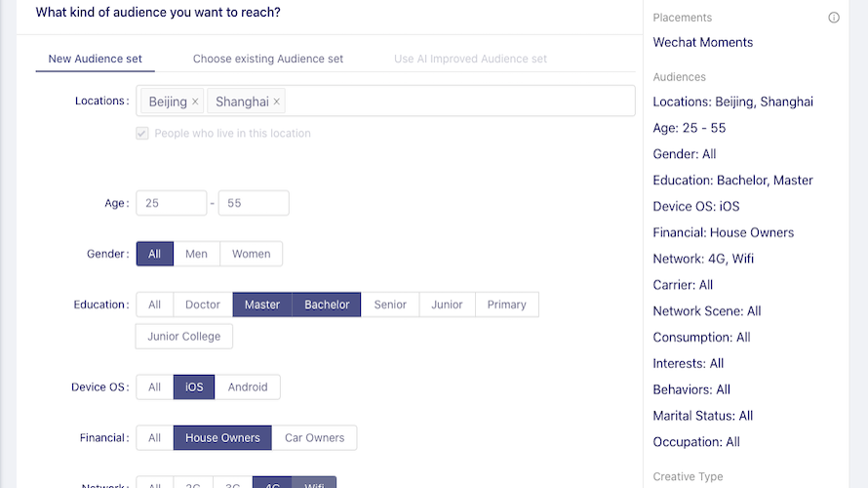Remove the Beijing location tag

(195, 102)
